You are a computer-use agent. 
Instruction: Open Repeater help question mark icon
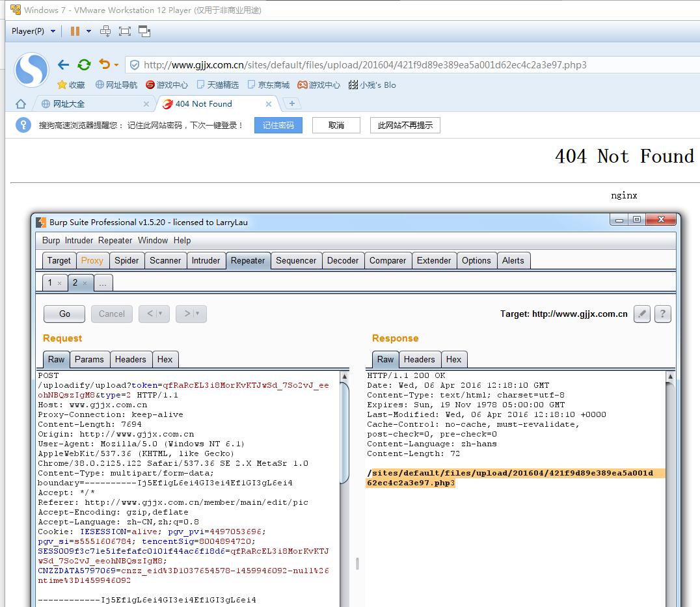[x=662, y=314]
